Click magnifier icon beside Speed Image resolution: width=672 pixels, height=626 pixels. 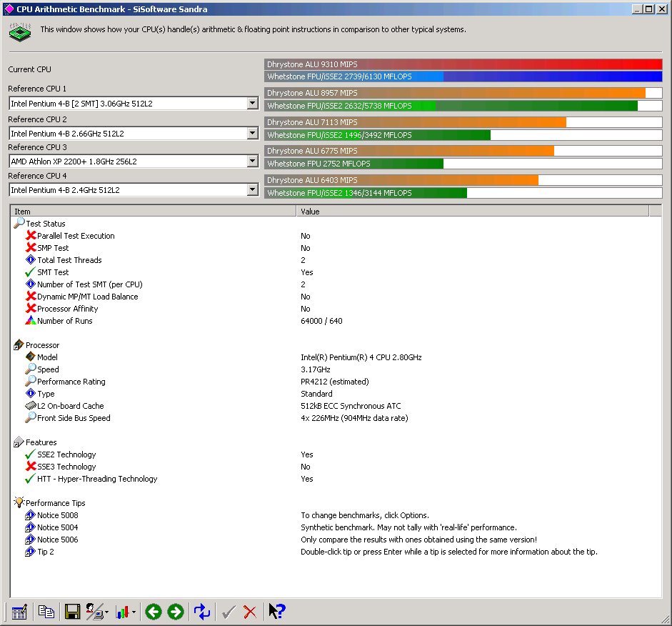tap(31, 369)
